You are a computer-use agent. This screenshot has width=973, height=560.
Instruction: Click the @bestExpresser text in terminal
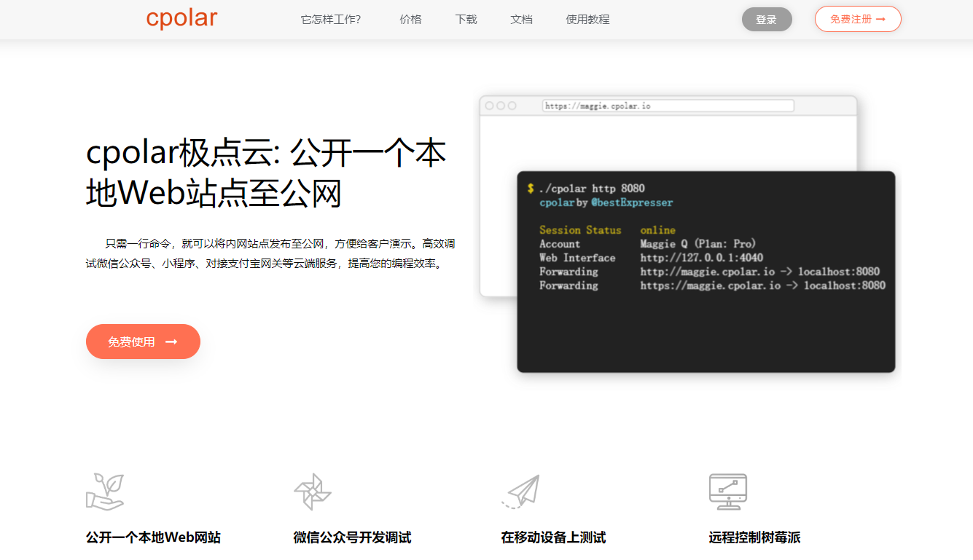click(x=632, y=202)
